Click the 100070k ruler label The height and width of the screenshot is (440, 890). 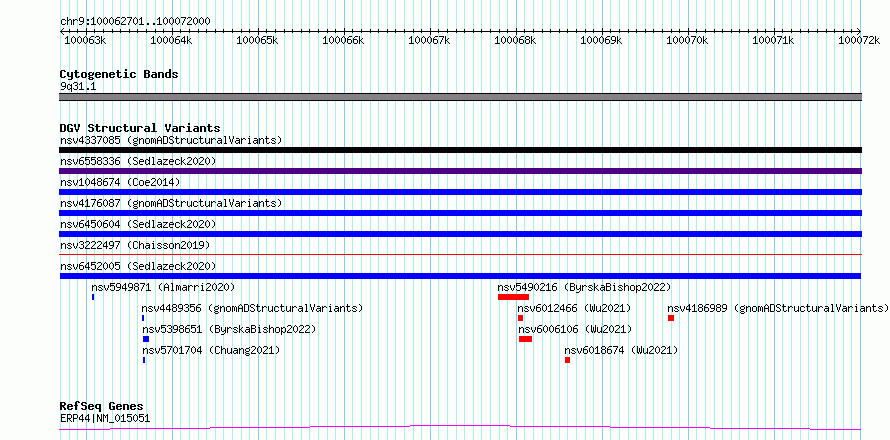pos(687,40)
